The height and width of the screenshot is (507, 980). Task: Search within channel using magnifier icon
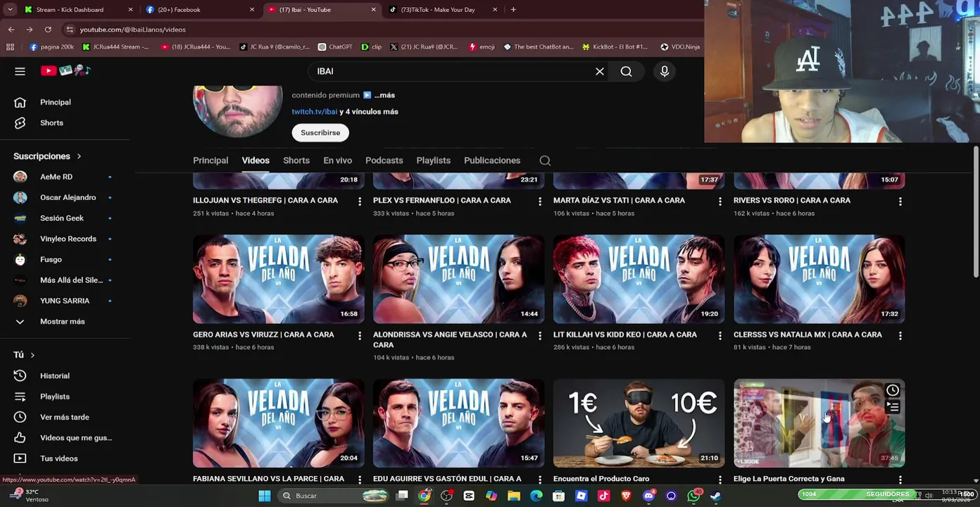point(545,161)
